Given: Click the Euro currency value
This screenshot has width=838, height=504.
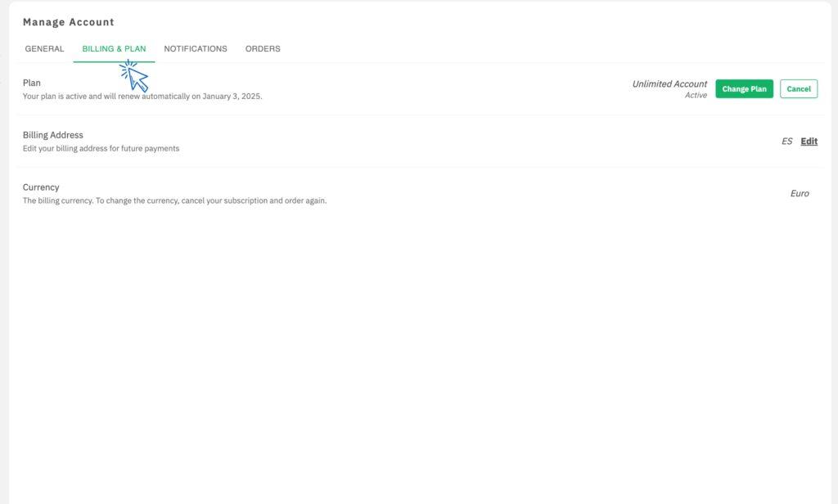Looking at the screenshot, I should 799,194.
